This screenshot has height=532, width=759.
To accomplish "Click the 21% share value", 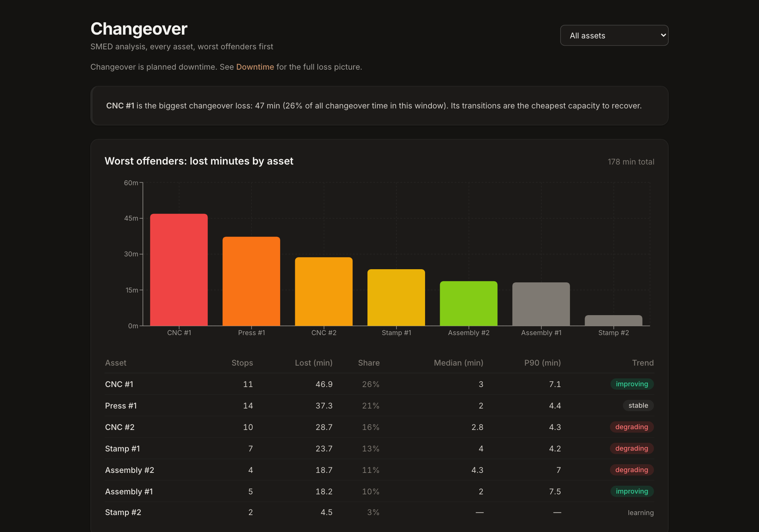I will pos(371,406).
